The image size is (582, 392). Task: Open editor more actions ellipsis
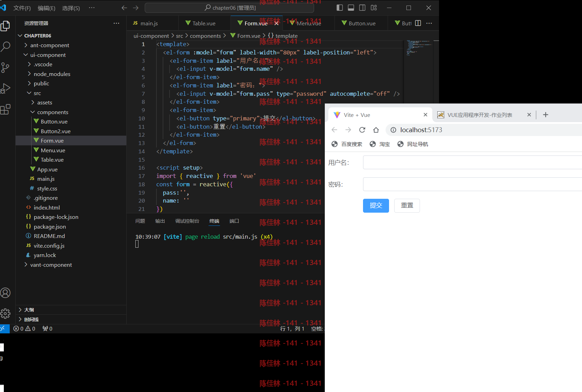pos(429,23)
